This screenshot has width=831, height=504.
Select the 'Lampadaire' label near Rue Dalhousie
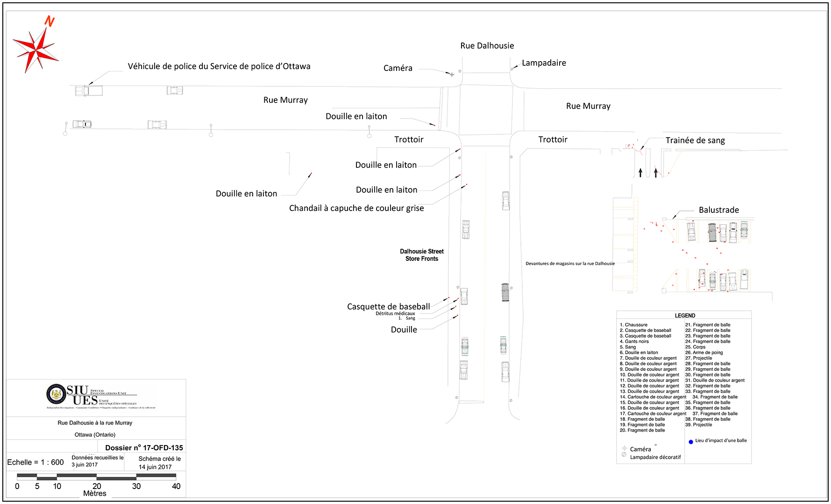click(x=544, y=63)
